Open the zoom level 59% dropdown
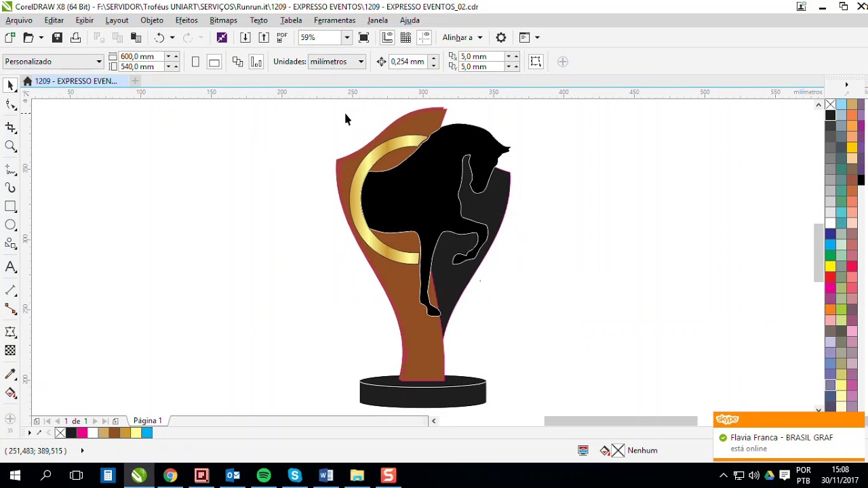This screenshot has height=488, width=868. pos(347,38)
